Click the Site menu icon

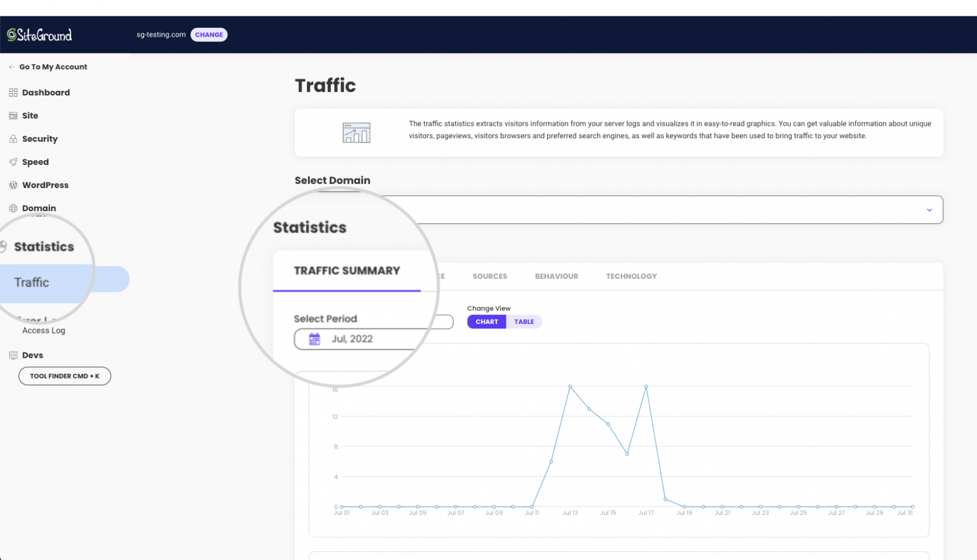tap(13, 116)
